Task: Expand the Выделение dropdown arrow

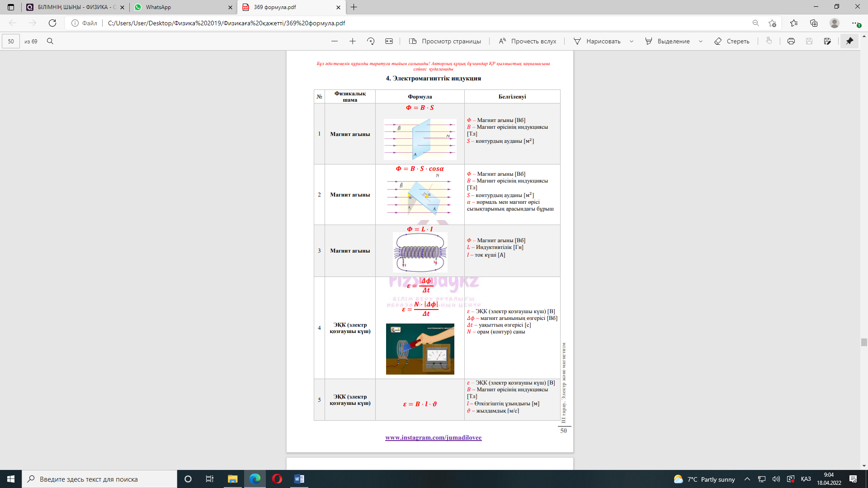Action: 701,41
